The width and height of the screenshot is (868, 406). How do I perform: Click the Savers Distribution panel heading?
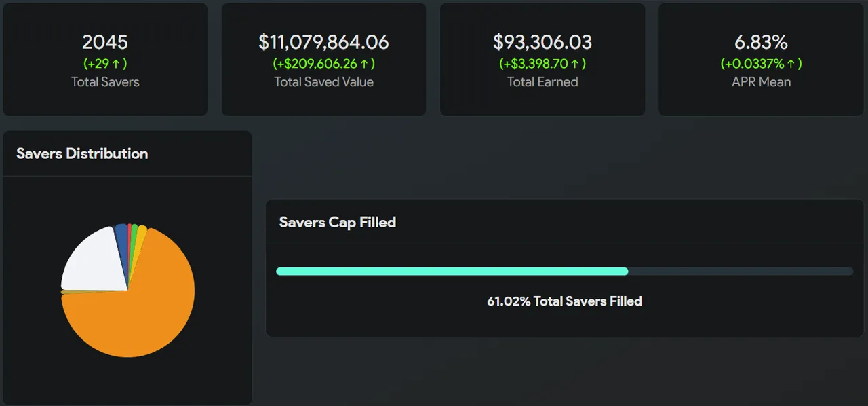[x=82, y=153]
